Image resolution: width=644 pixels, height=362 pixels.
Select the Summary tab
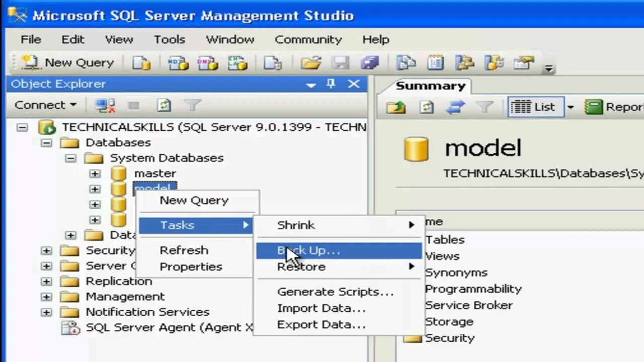click(x=430, y=86)
